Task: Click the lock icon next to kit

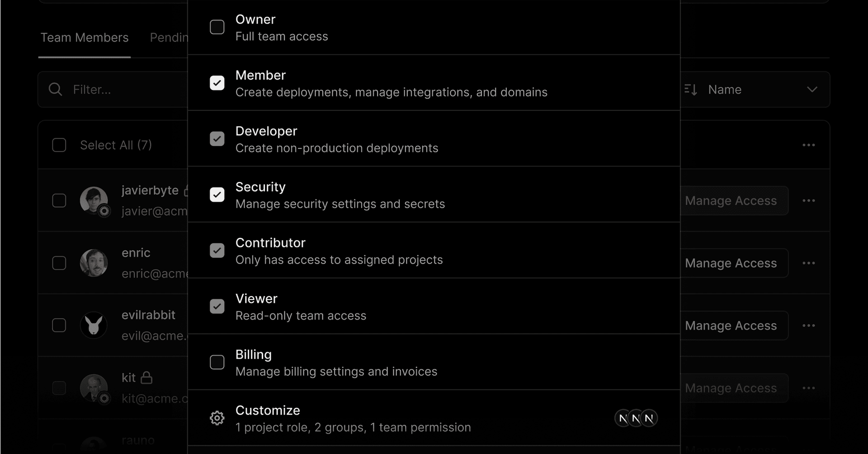Action: pos(146,378)
